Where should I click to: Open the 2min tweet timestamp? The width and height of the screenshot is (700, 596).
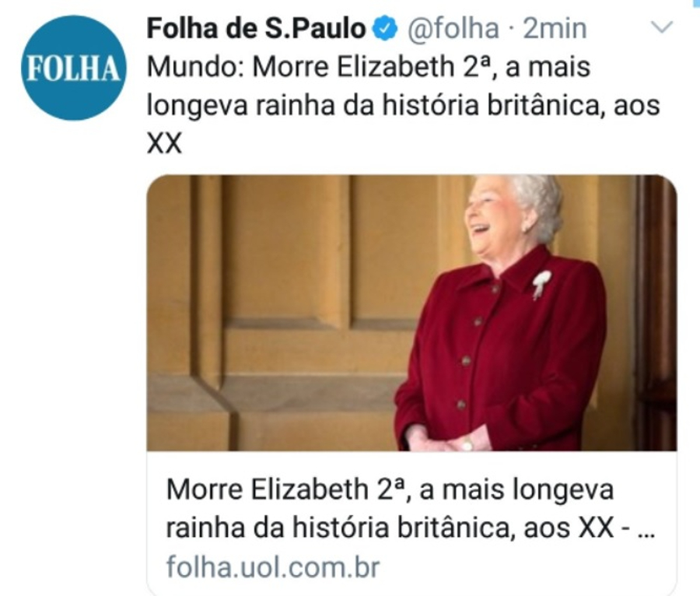coord(555,29)
